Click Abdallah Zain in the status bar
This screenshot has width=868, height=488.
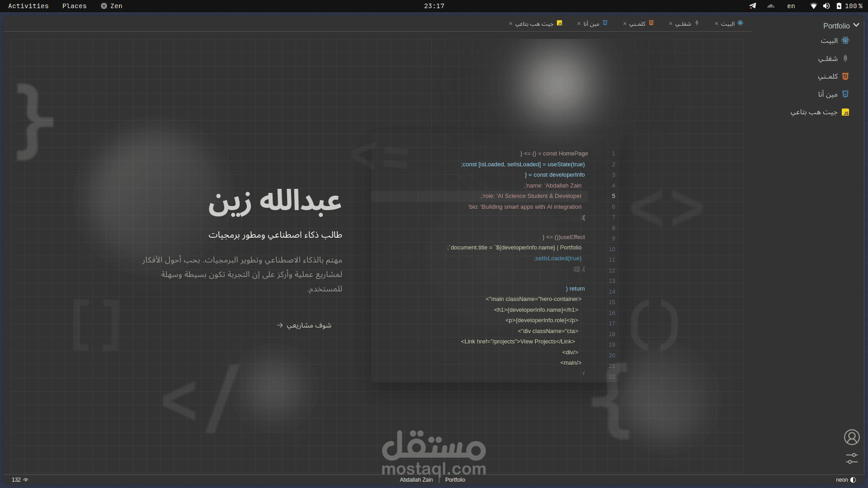[416, 480]
